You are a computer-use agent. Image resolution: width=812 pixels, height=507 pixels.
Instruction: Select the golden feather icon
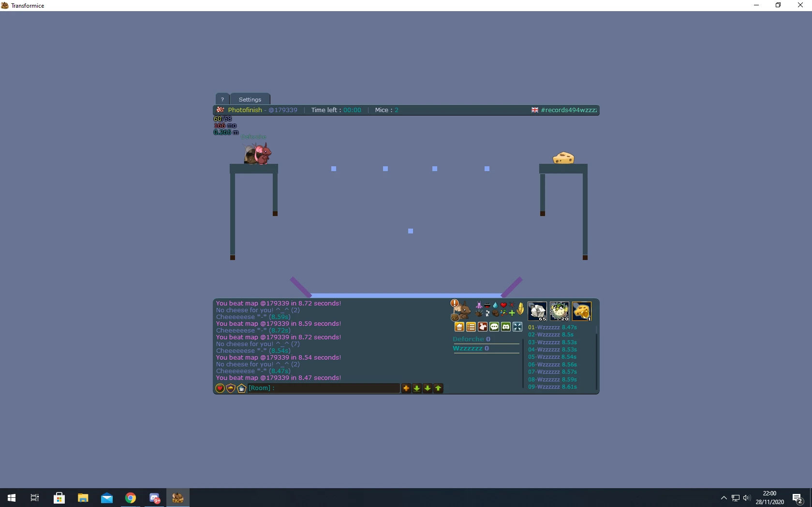pyautogui.click(x=520, y=308)
